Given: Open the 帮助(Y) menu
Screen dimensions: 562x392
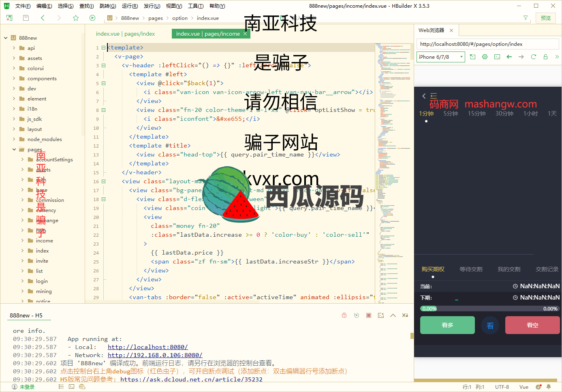Looking at the screenshot, I should pos(217,6).
